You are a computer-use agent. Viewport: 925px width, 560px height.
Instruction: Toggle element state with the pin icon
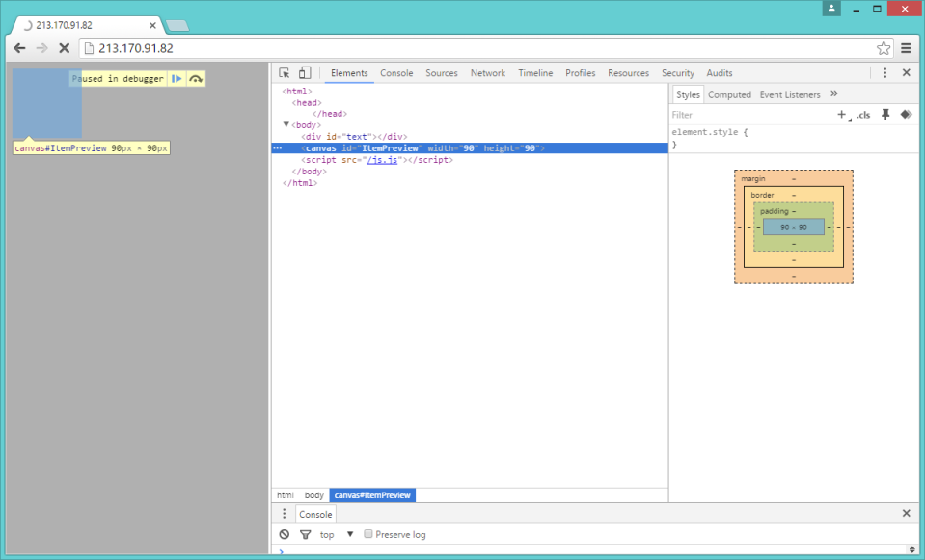coord(885,115)
